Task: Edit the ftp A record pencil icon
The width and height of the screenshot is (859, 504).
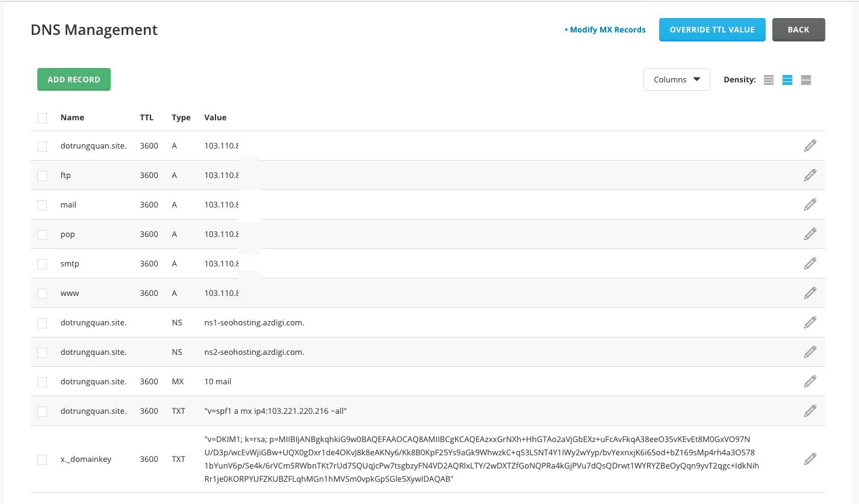Action: (810, 175)
